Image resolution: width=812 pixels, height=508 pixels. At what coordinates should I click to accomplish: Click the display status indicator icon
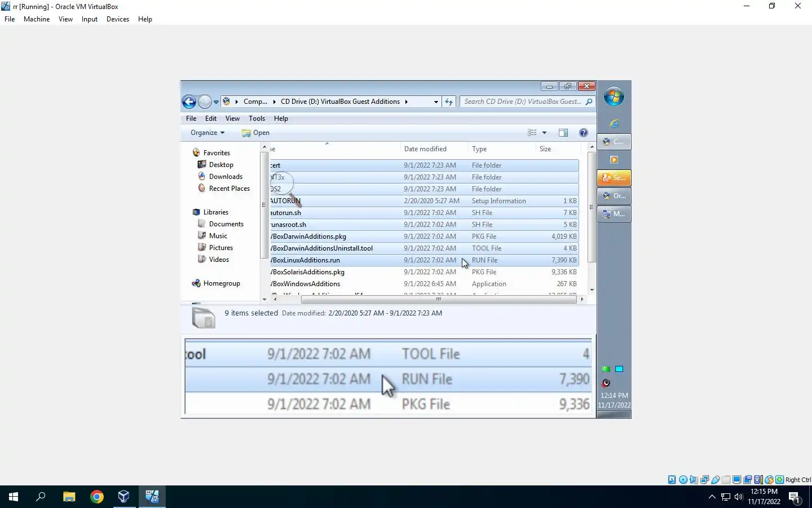pos(736,480)
